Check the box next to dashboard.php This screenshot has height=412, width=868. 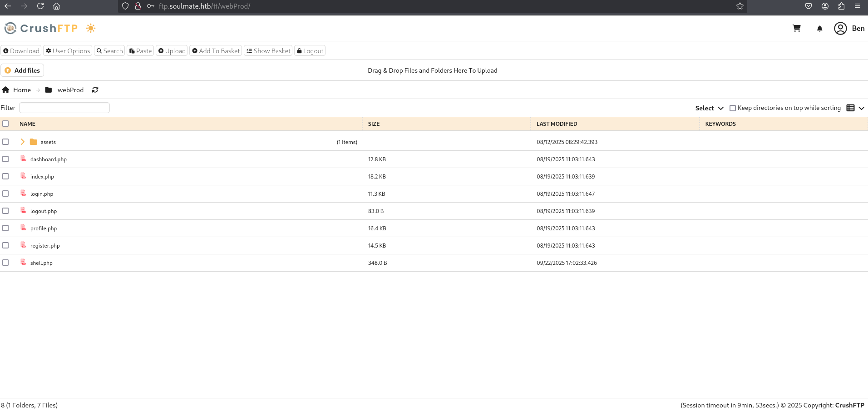[x=5, y=159]
